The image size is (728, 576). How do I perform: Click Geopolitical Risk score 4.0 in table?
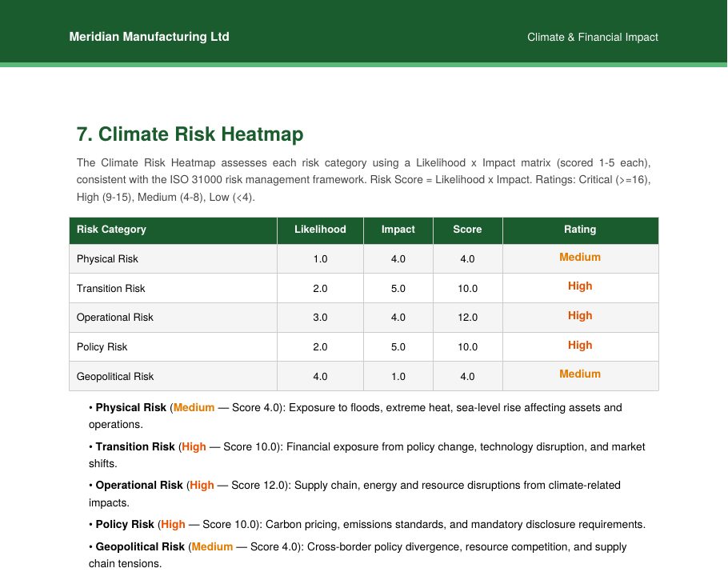click(x=467, y=377)
